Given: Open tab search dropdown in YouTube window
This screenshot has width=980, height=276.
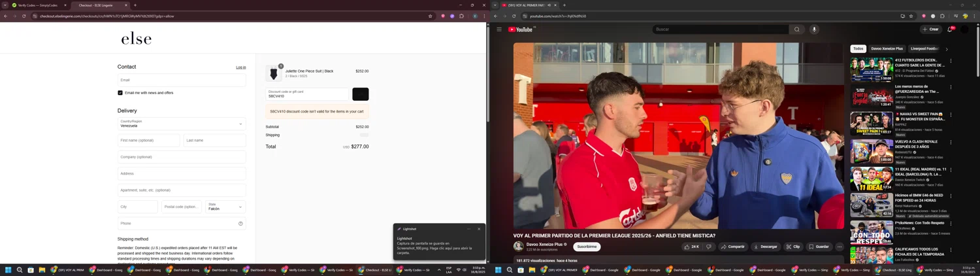Looking at the screenshot, I should (495, 5).
